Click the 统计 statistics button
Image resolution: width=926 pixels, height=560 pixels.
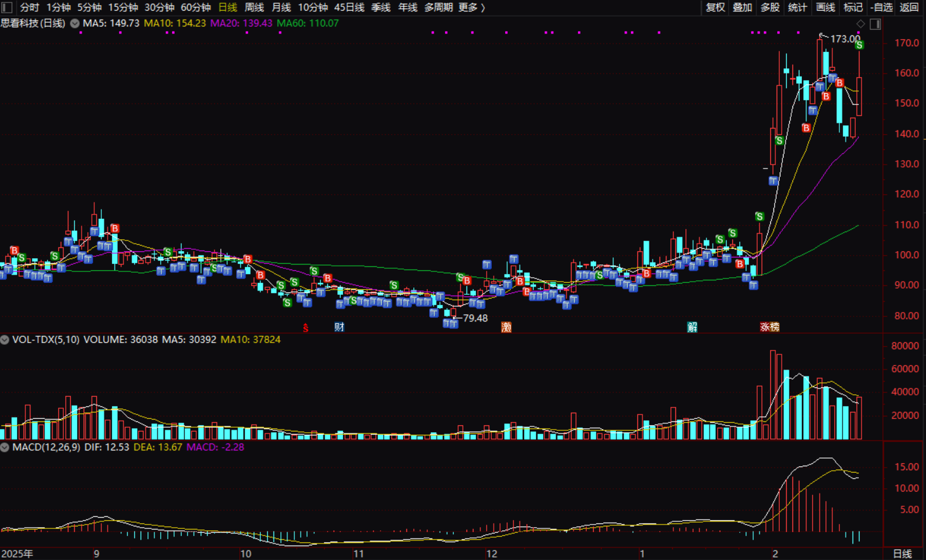click(x=798, y=8)
